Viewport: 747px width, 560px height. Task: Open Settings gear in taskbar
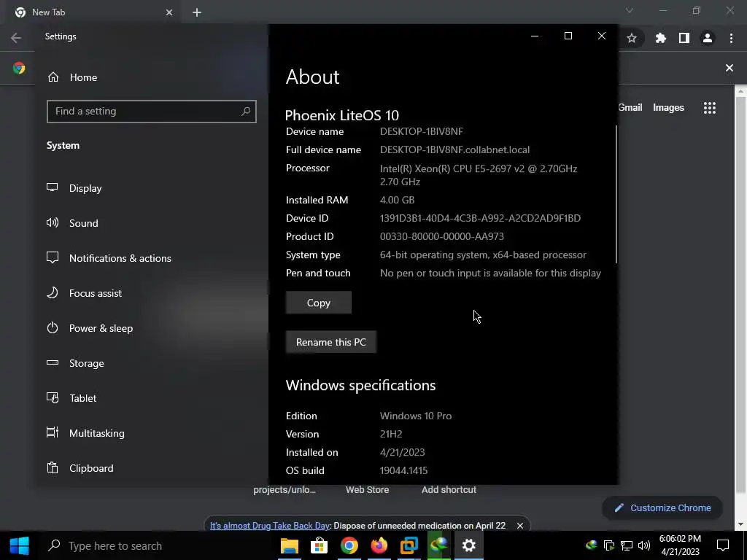click(469, 545)
